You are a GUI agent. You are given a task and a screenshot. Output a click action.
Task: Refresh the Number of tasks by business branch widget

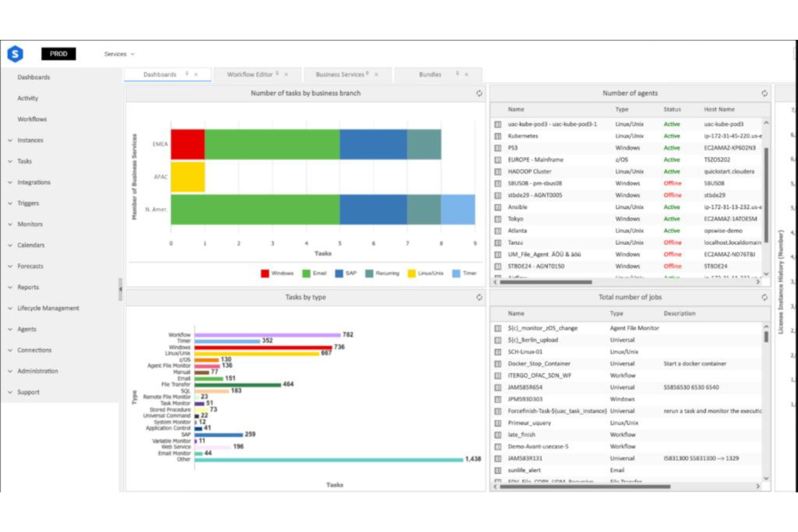(479, 93)
